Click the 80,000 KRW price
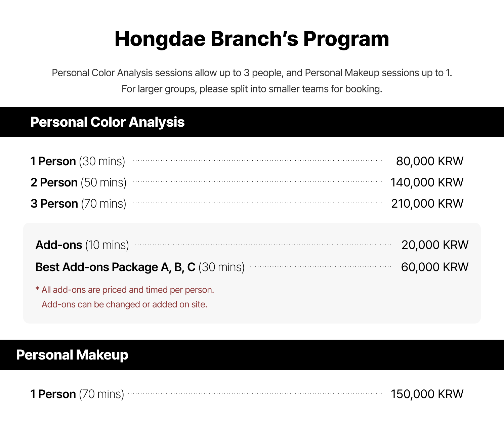This screenshot has width=504, height=427. 429,161
